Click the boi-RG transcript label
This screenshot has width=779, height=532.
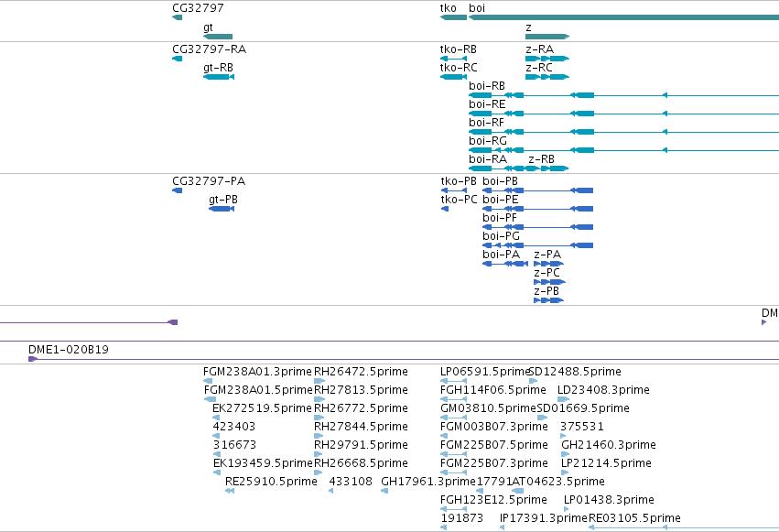pyautogui.click(x=488, y=141)
